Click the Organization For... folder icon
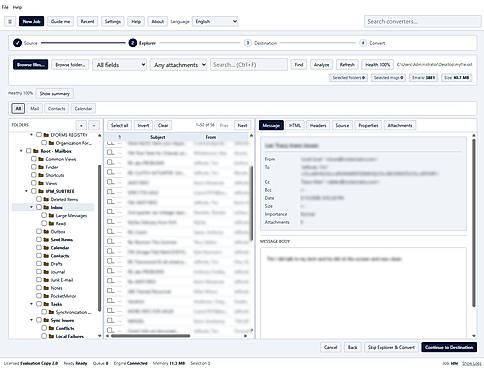Image resolution: width=484 pixels, height=368 pixels. 51,143
